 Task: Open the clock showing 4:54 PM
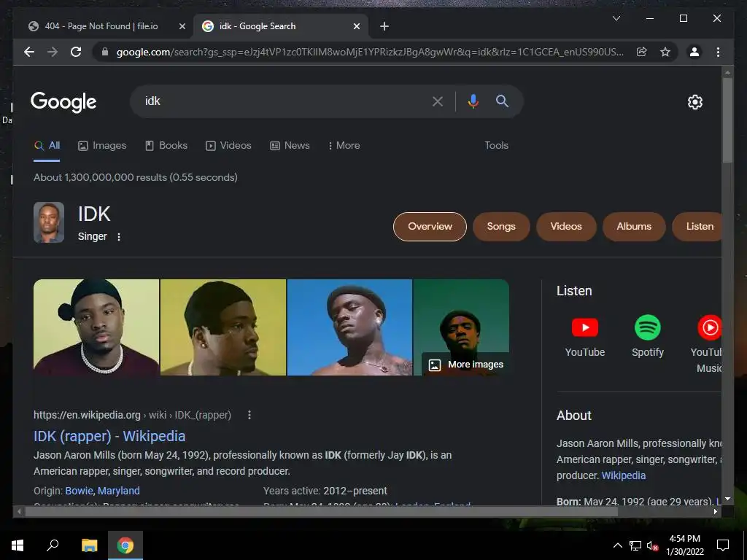(684, 545)
